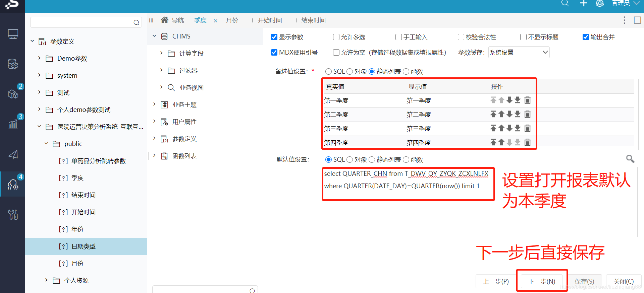
Task: Open the cube model sidebar icon
Action: [13, 94]
